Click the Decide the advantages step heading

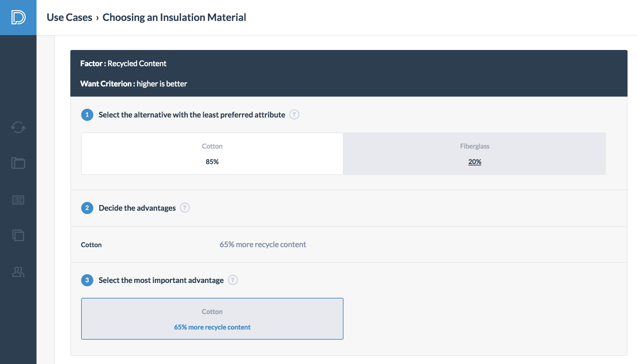(x=137, y=208)
